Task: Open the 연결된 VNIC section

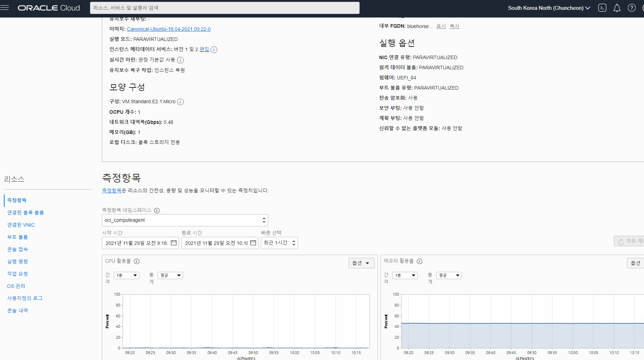Action: pos(21,225)
